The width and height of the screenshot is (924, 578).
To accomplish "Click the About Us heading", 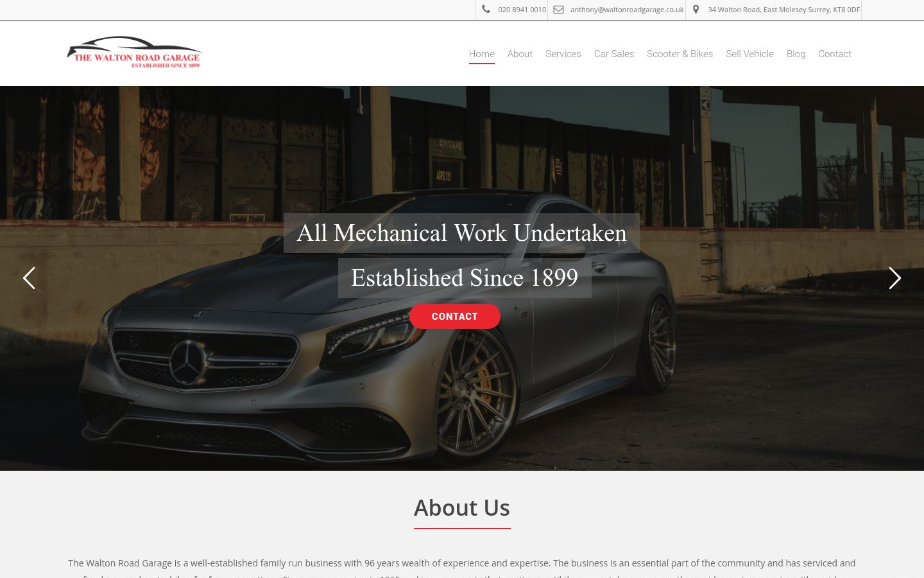I will click(x=462, y=508).
